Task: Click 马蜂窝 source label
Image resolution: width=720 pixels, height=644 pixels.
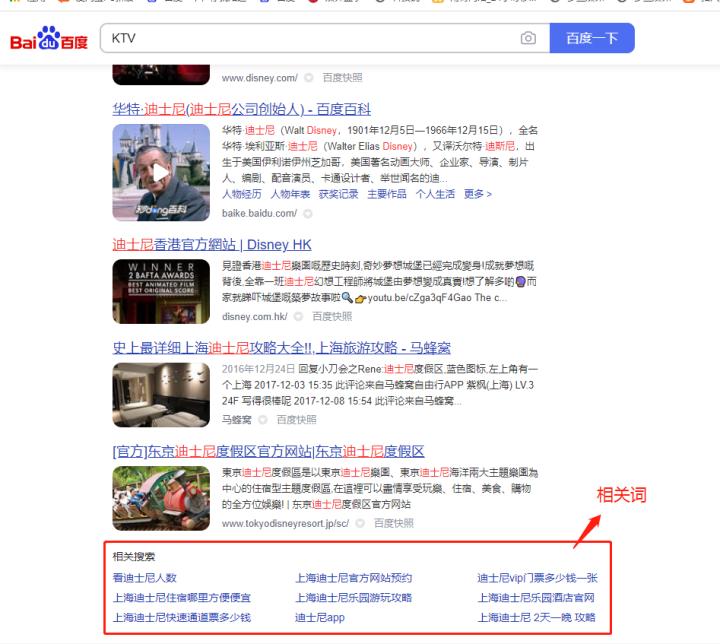Action: [x=237, y=420]
